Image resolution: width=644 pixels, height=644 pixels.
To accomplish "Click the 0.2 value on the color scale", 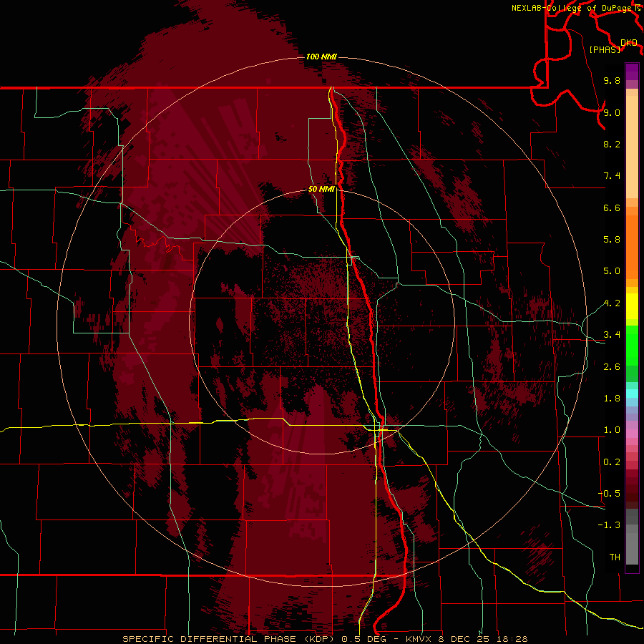I will [x=612, y=462].
